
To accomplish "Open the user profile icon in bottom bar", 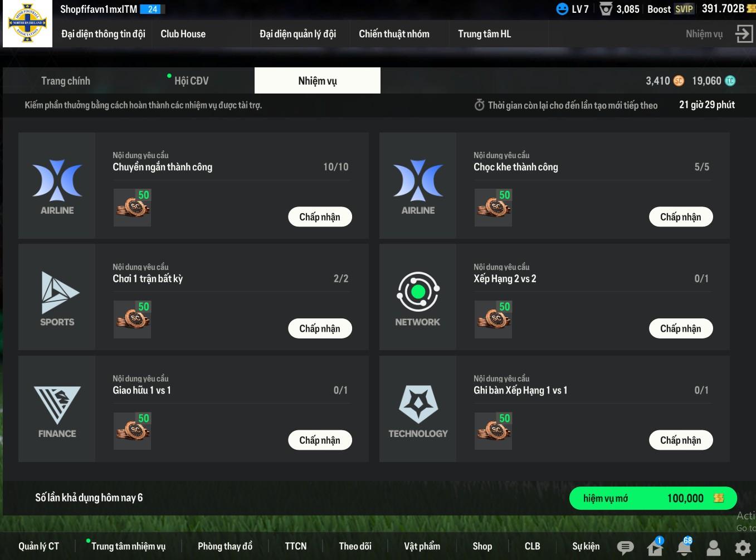I will (714, 548).
